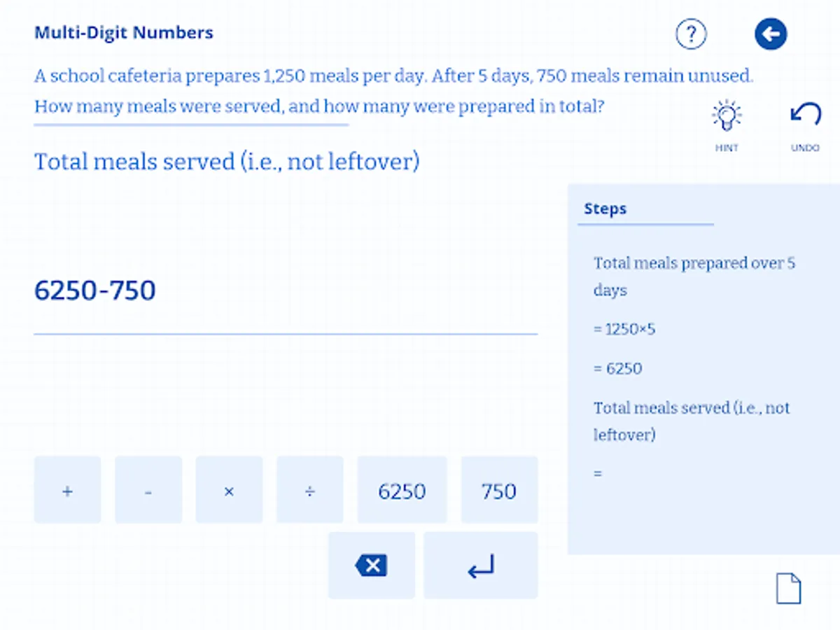
Task: Insert the number 750
Action: (499, 490)
